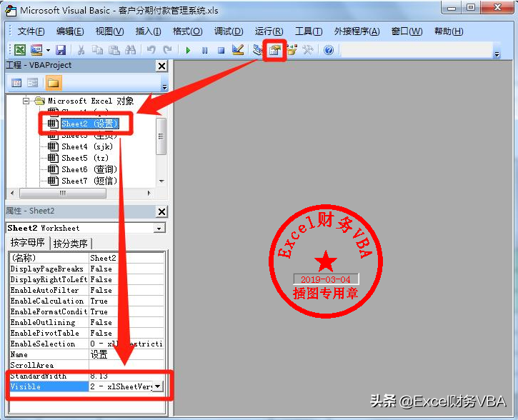Viewport: 518px width, 420px height.
Task: Open the 编辑(E) menu
Action: [70, 31]
